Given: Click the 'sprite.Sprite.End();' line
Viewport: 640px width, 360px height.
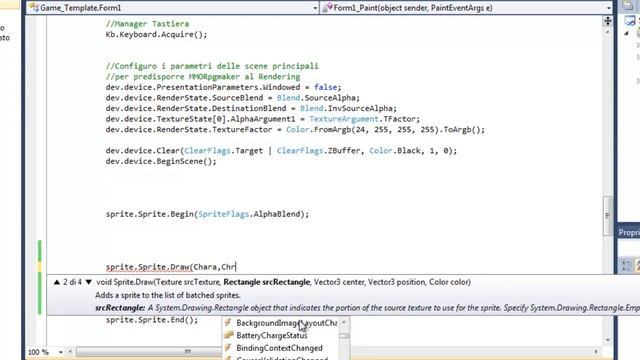Looking at the screenshot, I should click(152, 320).
